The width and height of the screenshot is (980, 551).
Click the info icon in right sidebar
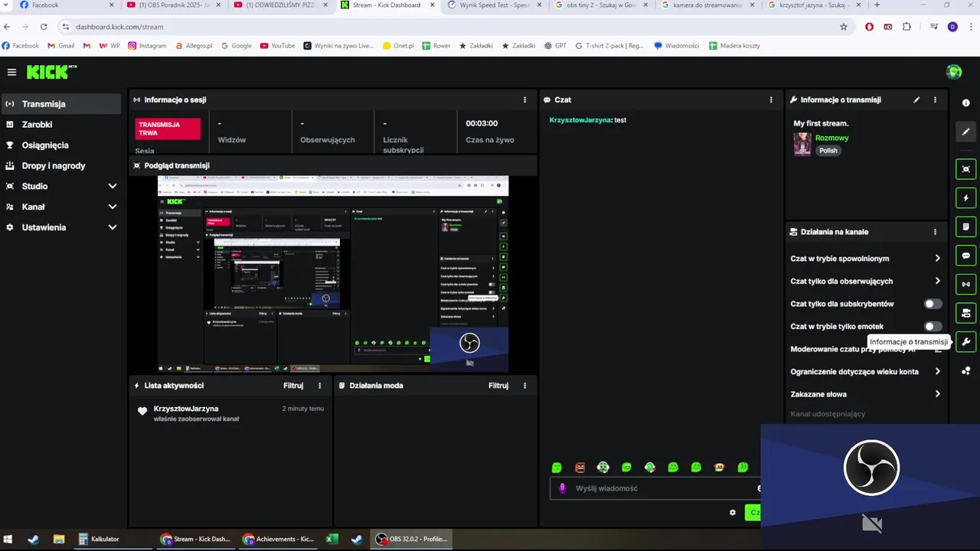click(x=965, y=103)
